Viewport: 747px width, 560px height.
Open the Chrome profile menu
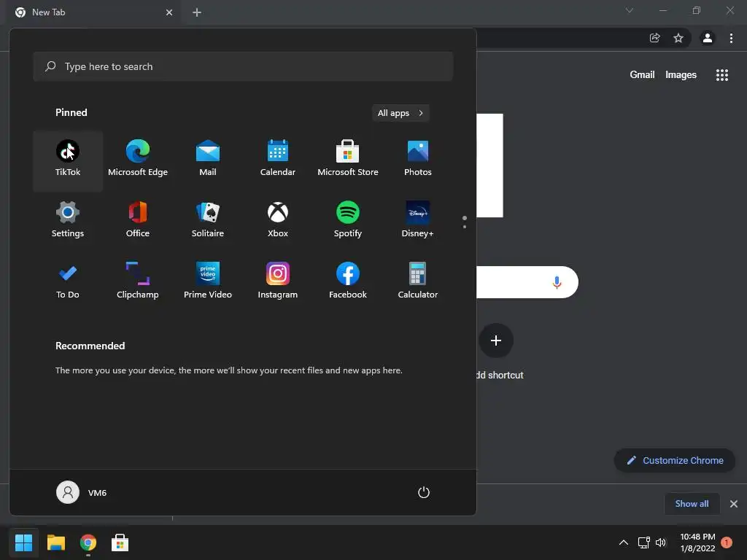[x=708, y=38]
